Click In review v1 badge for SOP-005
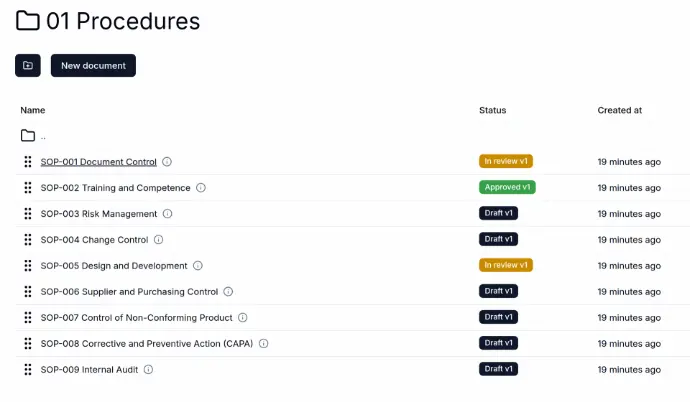Screen dimensions: 690x402 (506, 265)
